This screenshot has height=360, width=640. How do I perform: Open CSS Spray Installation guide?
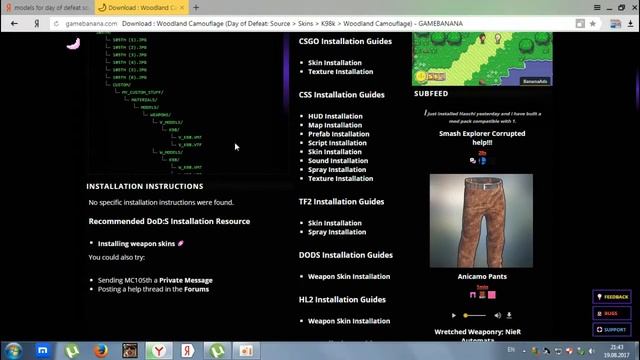tap(337, 169)
